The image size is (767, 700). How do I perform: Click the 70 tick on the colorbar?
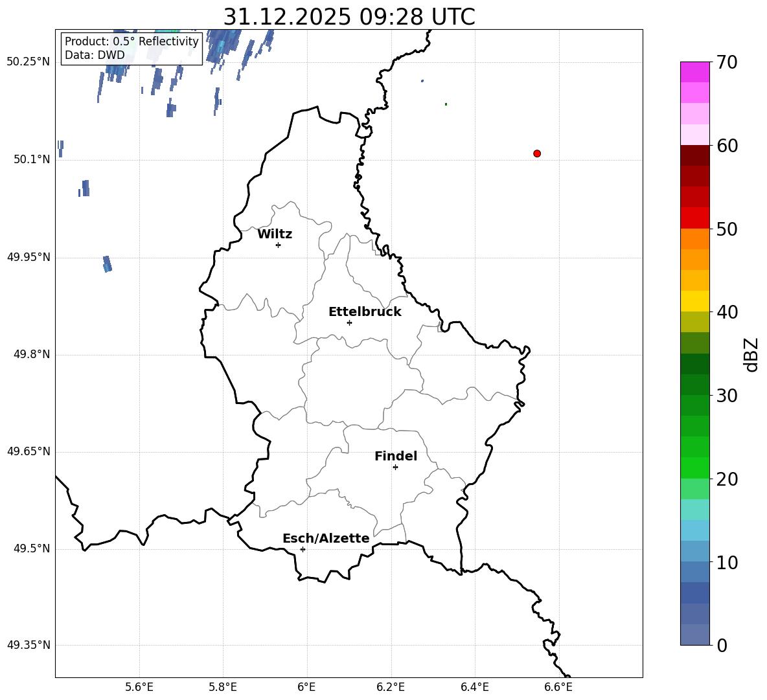point(727,62)
